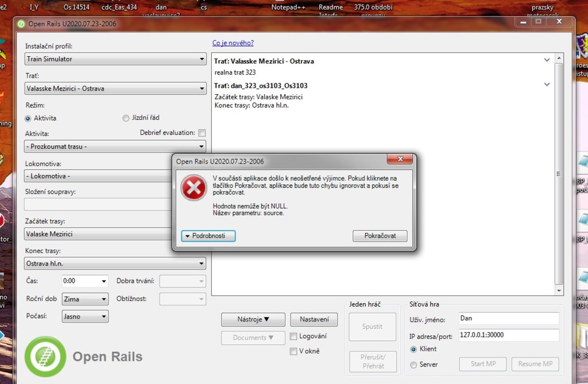The image size is (588, 384).
Task: Click the Open Rails logo icon
Action: click(45, 356)
